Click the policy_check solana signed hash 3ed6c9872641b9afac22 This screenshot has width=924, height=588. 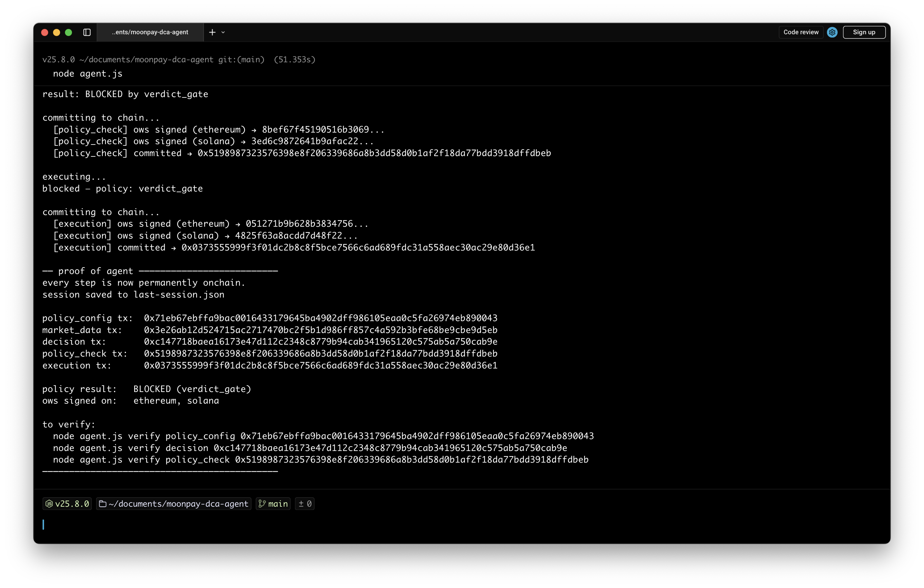[x=312, y=141]
